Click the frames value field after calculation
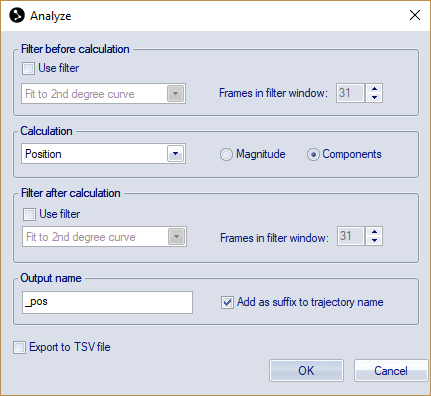Viewport: 431px width, 396px height. pyautogui.click(x=351, y=236)
